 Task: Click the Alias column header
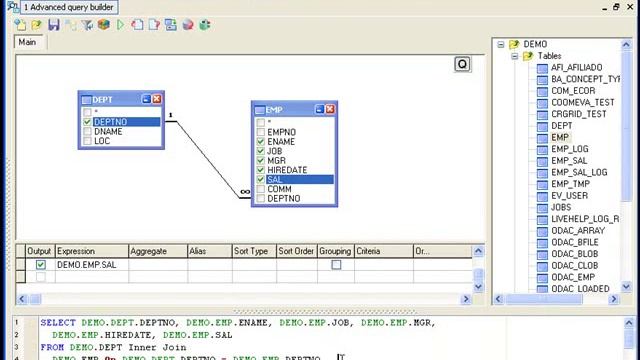tap(209, 251)
